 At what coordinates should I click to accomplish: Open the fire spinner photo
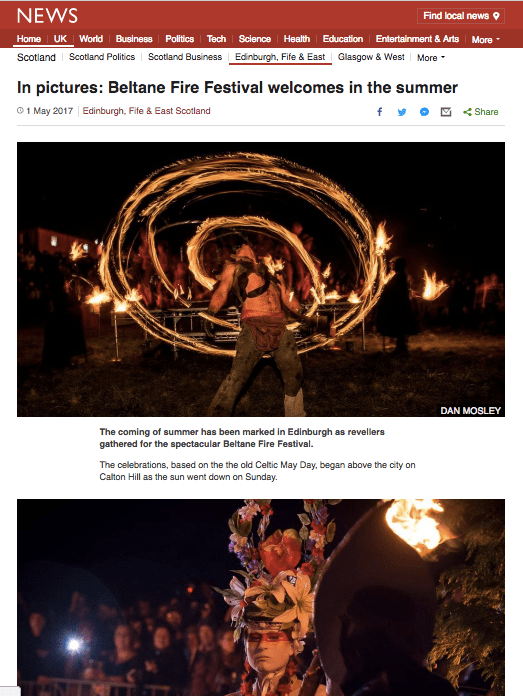(x=261, y=279)
